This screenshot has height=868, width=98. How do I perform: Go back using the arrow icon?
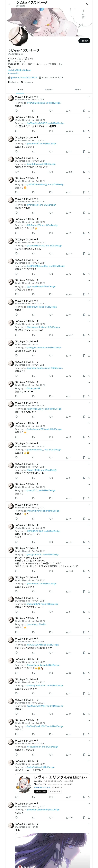tap(9, 4)
